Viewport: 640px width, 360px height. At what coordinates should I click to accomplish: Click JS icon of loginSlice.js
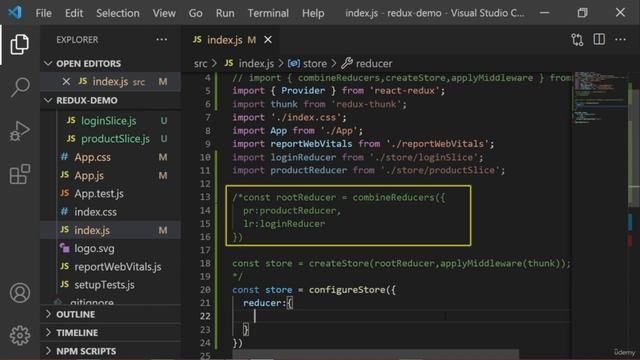(x=71, y=120)
